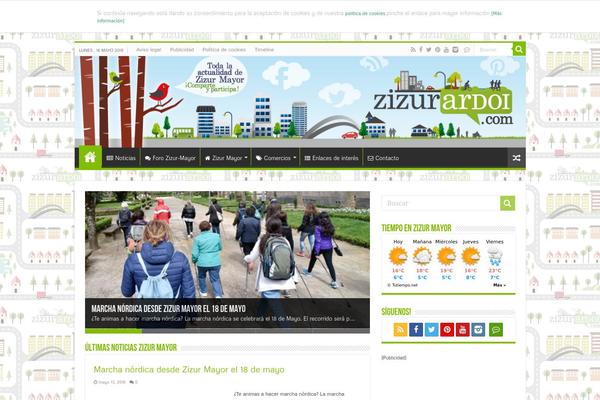Image resolution: width=600 pixels, height=400 pixels.
Task: Click Twitter cloud in the header banner
Action: (339, 95)
